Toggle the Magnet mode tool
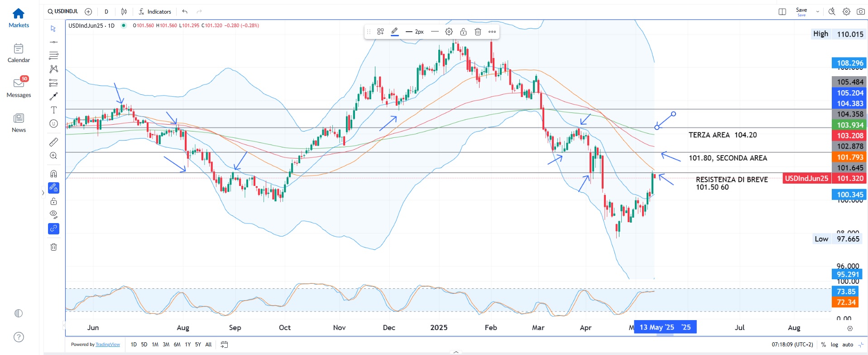The image size is (868, 355). pyautogui.click(x=53, y=174)
